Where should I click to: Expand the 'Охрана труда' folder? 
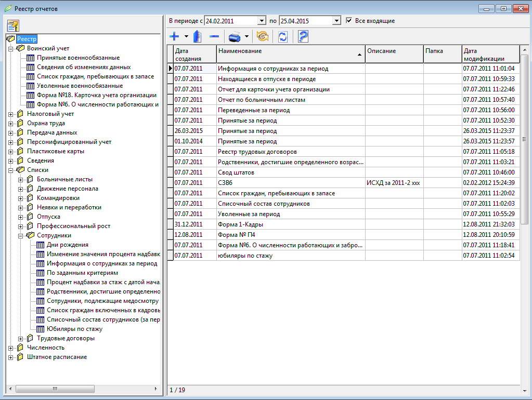pyautogui.click(x=10, y=124)
